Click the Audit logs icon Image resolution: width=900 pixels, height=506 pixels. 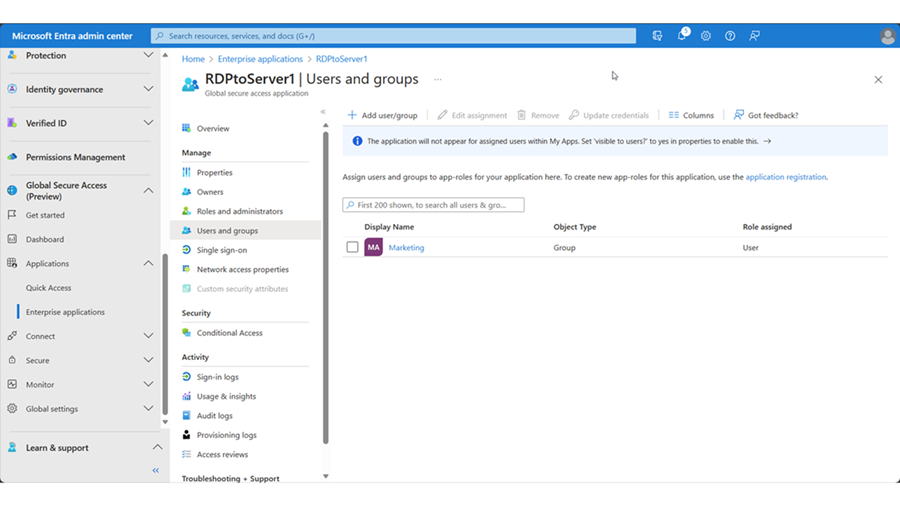pos(186,415)
